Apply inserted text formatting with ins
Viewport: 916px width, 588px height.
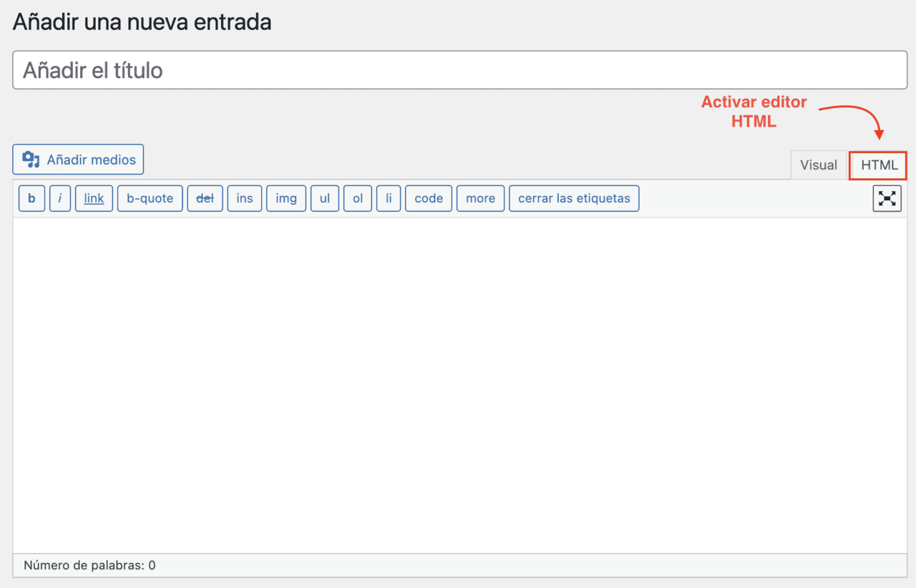coord(243,198)
